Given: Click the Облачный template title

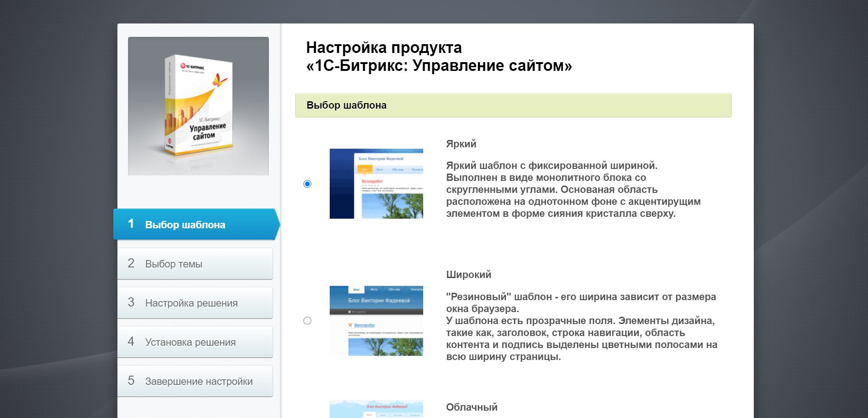Looking at the screenshot, I should [472, 407].
